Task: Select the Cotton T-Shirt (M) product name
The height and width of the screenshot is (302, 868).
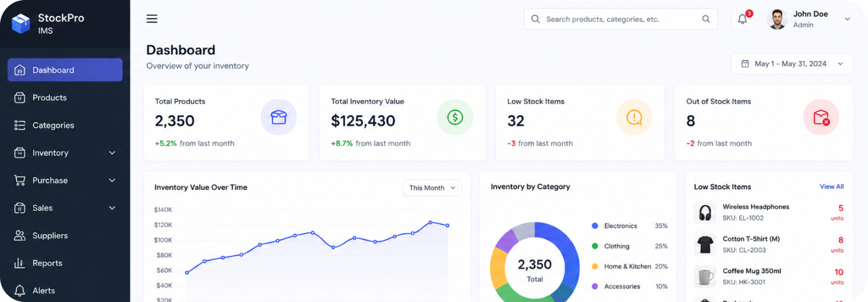Action: coord(751,239)
